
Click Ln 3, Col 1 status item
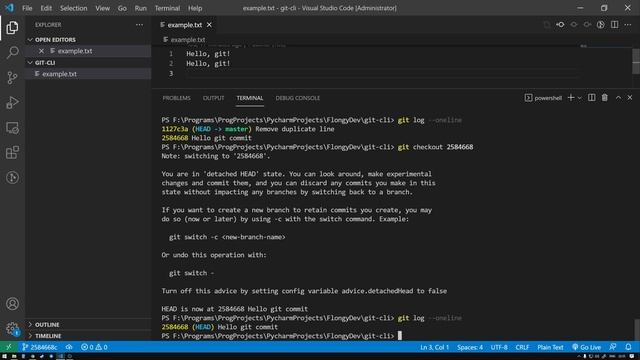pos(434,347)
